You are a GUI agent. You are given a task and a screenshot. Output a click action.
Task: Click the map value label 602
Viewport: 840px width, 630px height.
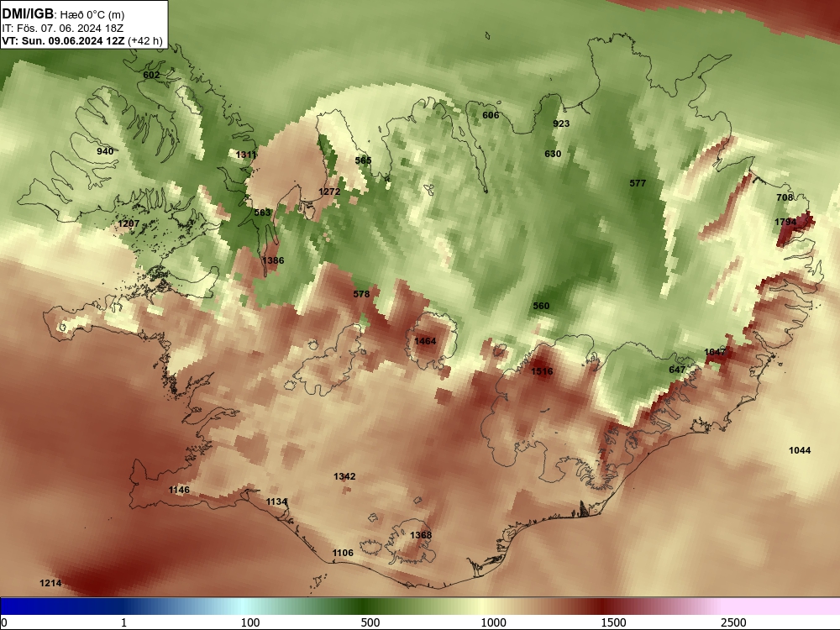(x=151, y=75)
